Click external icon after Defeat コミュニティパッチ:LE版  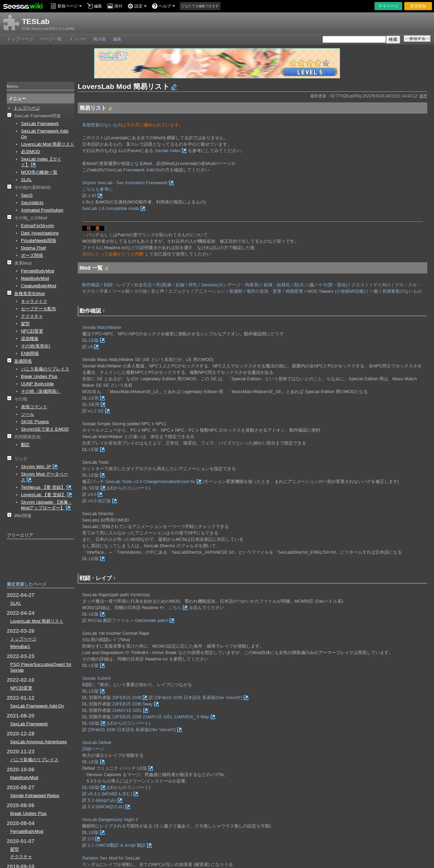[x=151, y=768]
